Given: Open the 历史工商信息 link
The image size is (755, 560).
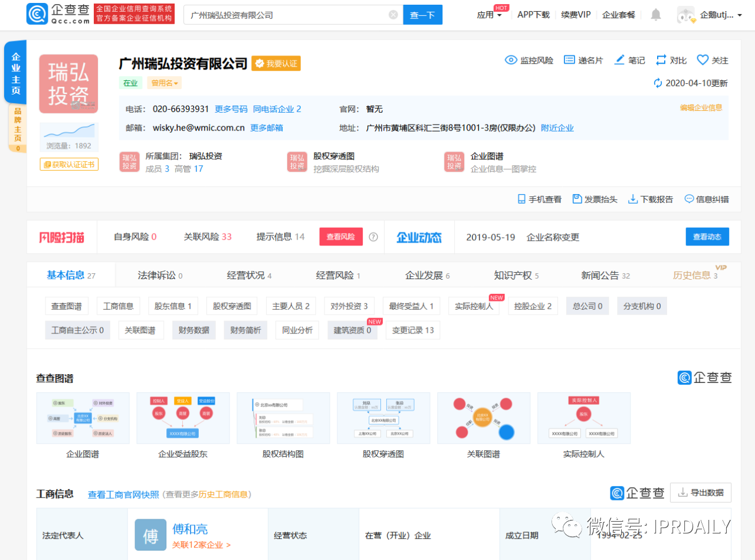Looking at the screenshot, I should 224,494.
